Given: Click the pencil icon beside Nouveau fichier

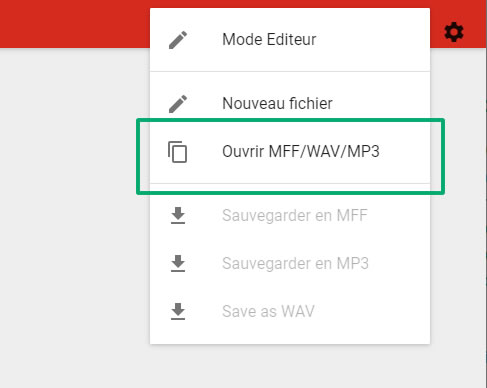Looking at the screenshot, I should click(x=178, y=104).
